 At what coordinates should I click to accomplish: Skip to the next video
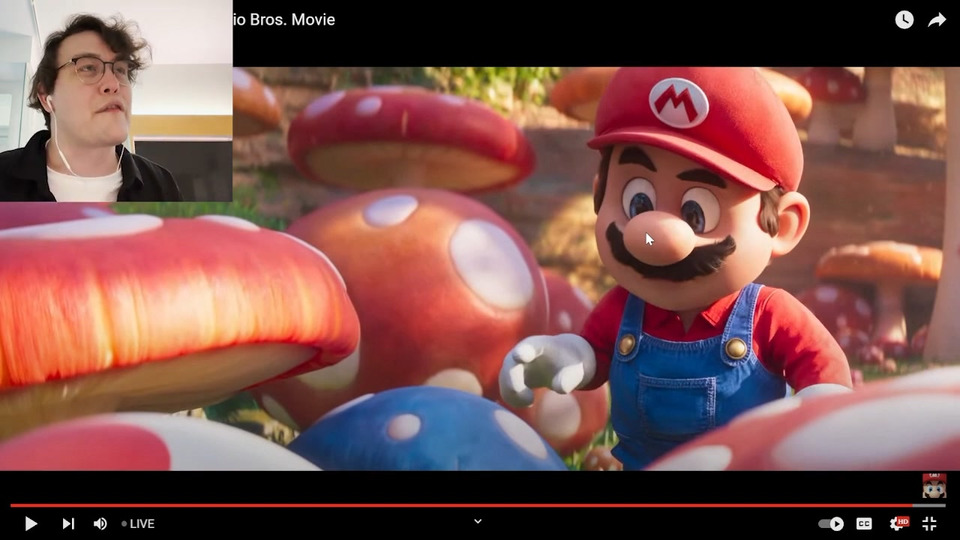[68, 523]
